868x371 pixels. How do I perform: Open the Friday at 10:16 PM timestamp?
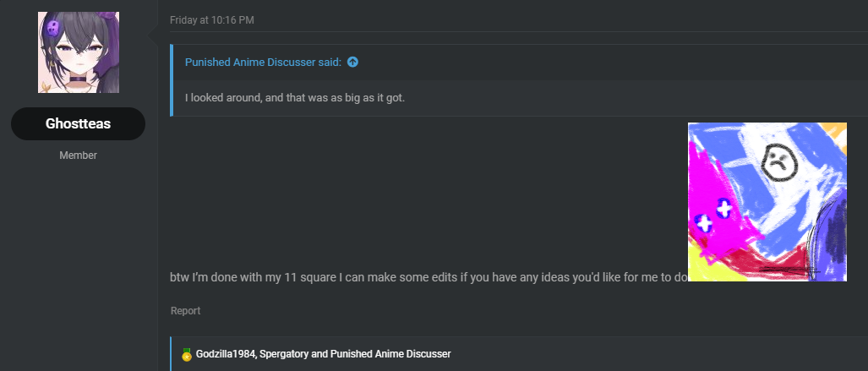(x=212, y=20)
